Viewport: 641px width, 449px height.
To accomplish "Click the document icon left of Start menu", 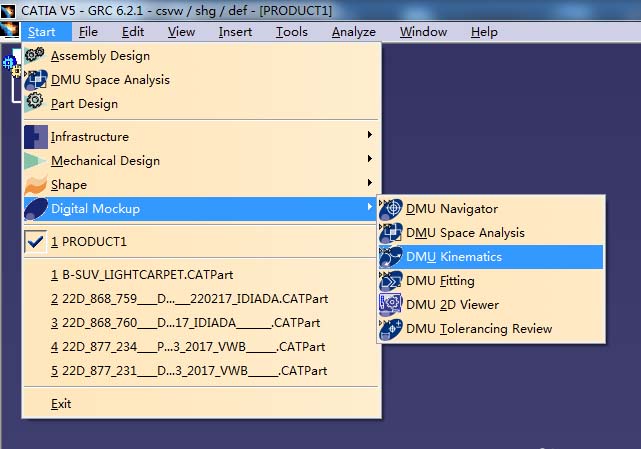I will click(x=9, y=31).
